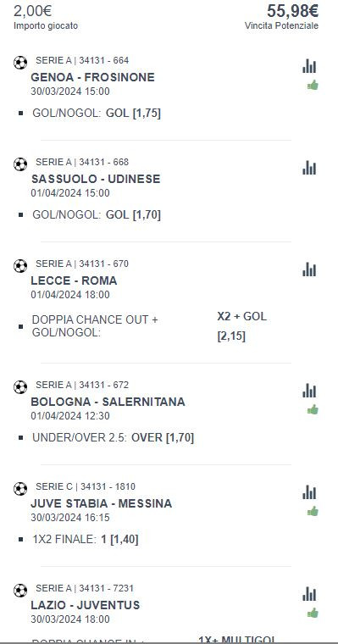Open statistics chart for Juve Stabia - Messina
The image size is (338, 644).
309,492
